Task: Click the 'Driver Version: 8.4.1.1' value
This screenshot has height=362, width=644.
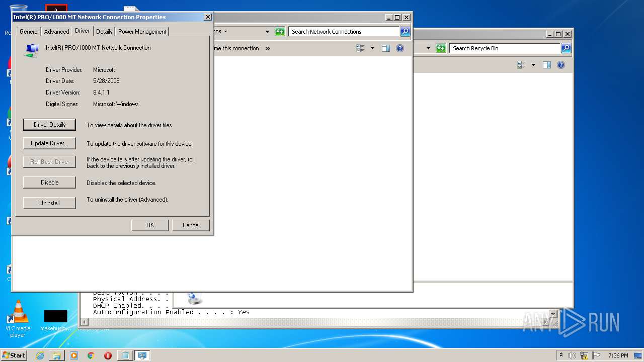Action: point(101,93)
